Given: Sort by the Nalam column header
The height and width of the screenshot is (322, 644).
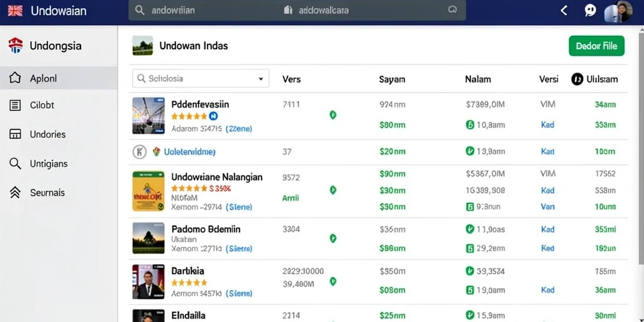Looking at the screenshot, I should (478, 79).
